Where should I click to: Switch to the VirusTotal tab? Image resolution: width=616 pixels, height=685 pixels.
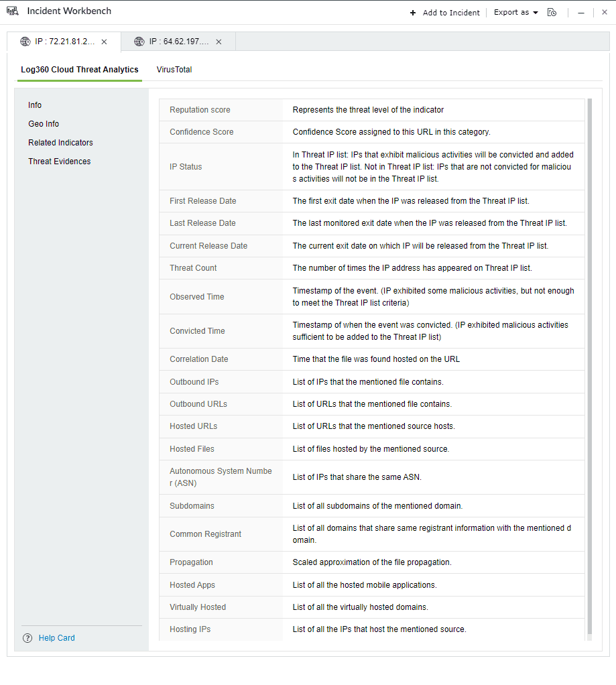click(x=174, y=69)
